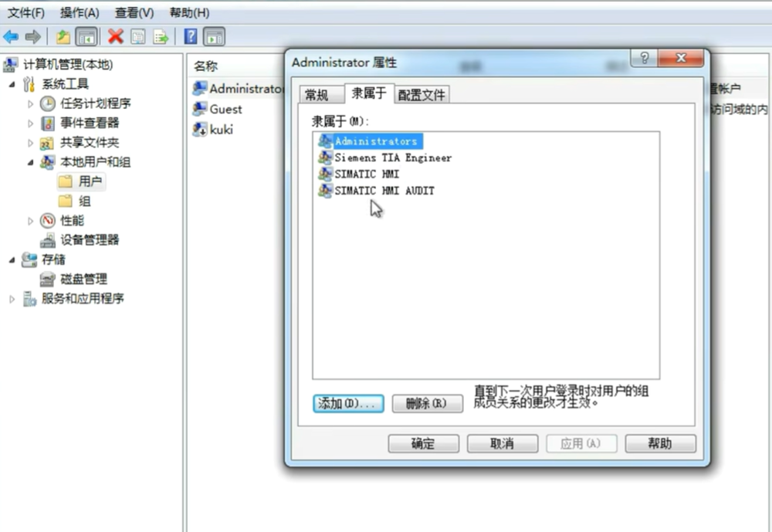772x532 pixels.
Task: Select Siemens TIA Engineer group in list
Action: (392, 158)
